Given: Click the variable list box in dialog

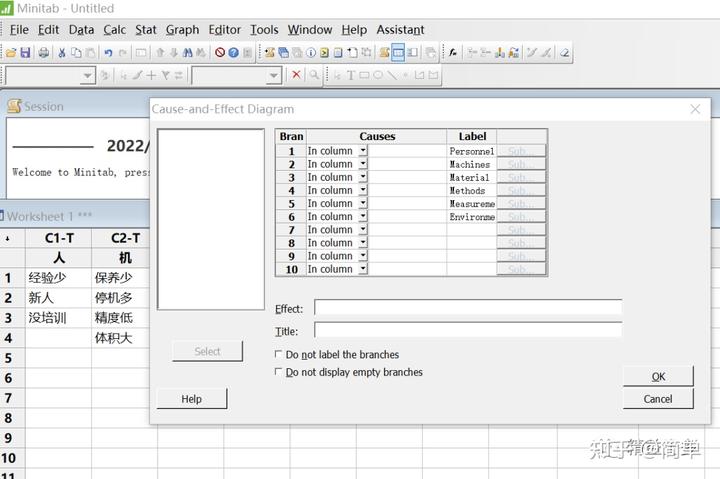Looking at the screenshot, I should click(x=211, y=219).
